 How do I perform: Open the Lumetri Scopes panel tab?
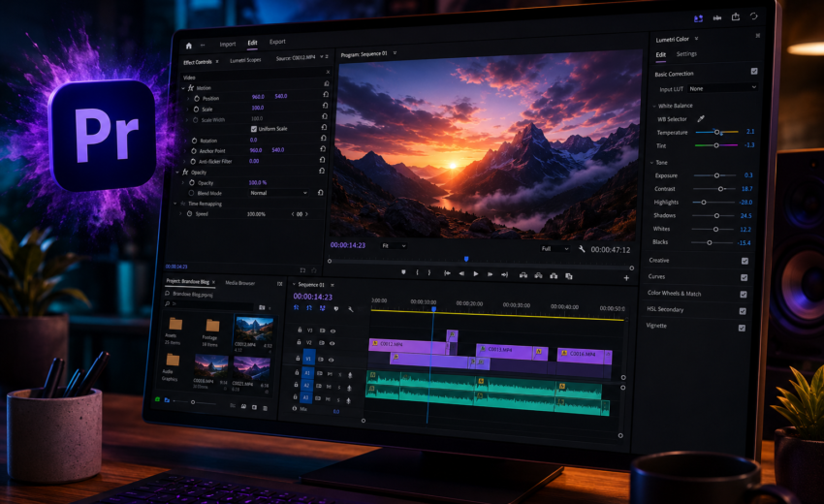point(245,60)
